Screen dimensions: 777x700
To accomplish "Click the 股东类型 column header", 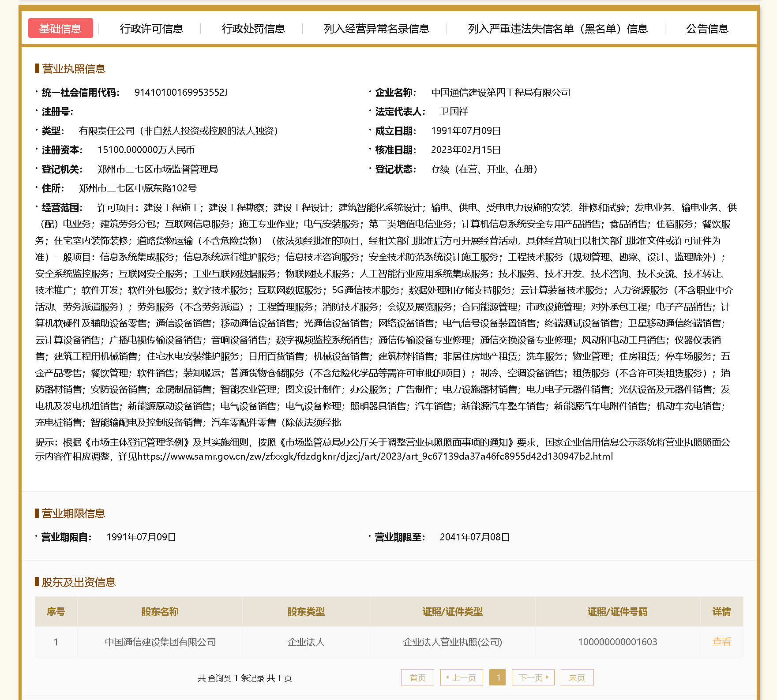I will point(306,612).
